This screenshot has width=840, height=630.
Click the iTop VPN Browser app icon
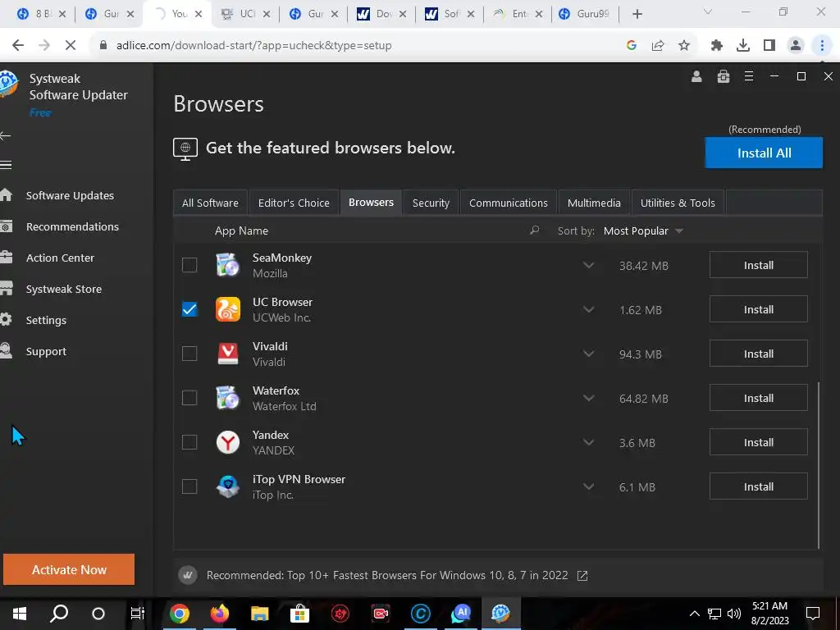click(x=228, y=487)
